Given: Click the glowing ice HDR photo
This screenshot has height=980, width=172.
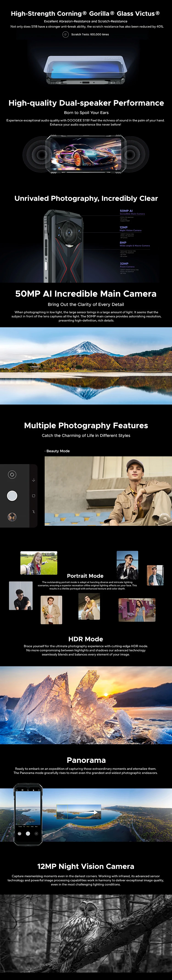Looking at the screenshot, I should 86,704.
